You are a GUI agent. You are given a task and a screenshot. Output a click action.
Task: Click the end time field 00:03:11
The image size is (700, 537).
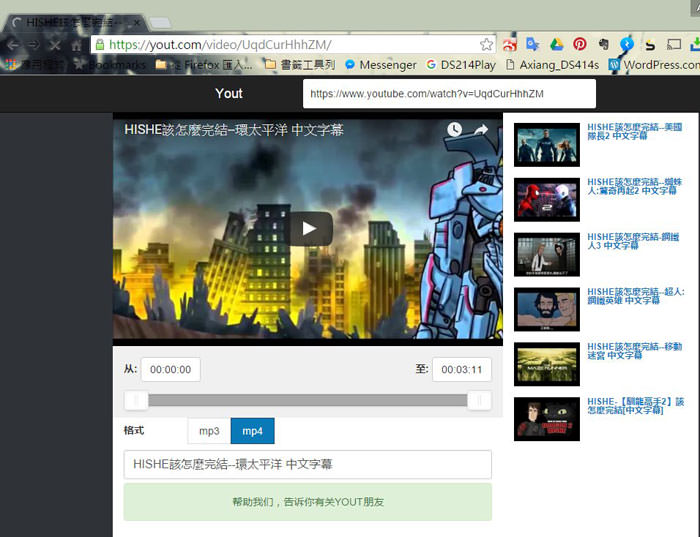click(x=461, y=369)
